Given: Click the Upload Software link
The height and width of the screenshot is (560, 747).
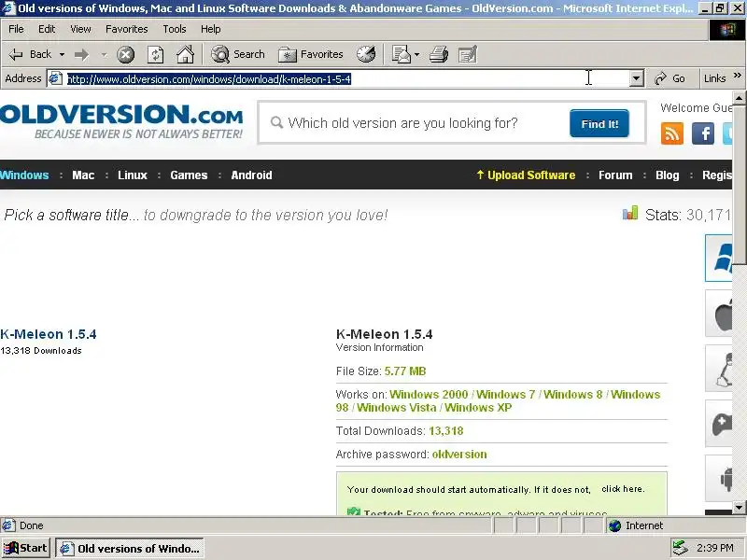Looking at the screenshot, I should 526,175.
